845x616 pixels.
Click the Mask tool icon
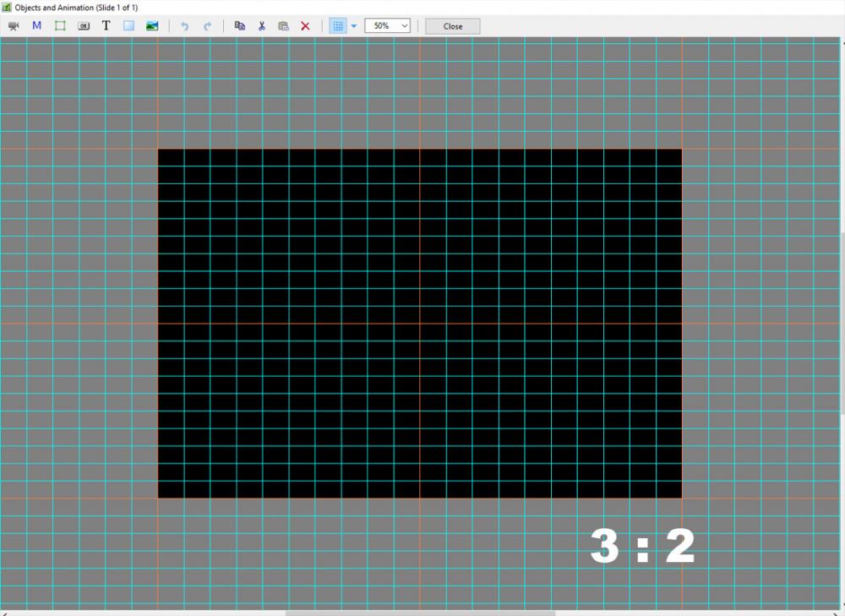[x=36, y=26]
